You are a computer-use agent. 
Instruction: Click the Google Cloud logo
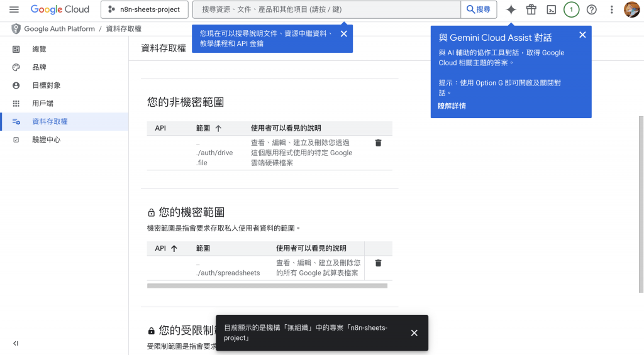pyautogui.click(x=60, y=9)
